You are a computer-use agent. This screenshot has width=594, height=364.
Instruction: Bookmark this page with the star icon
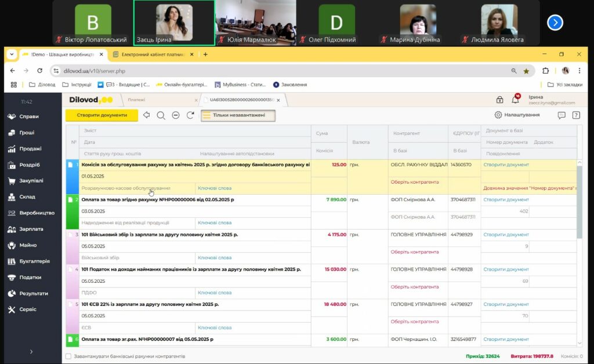tap(526, 71)
